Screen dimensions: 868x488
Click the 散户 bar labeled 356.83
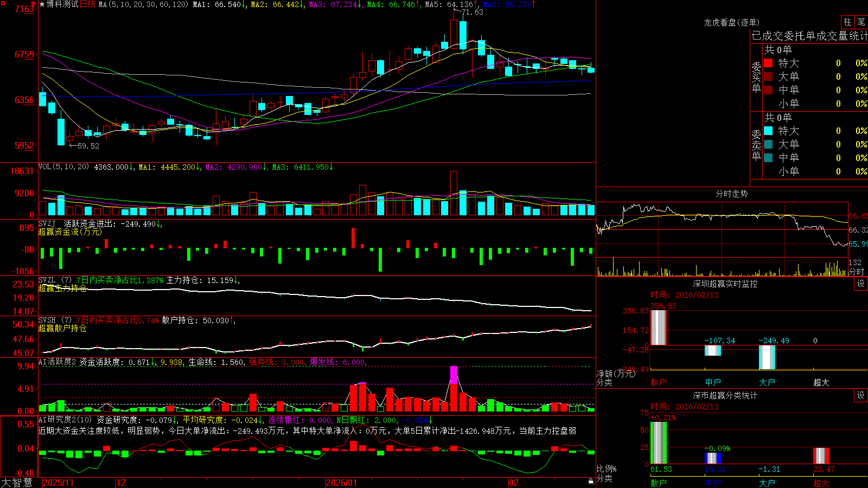pos(659,328)
